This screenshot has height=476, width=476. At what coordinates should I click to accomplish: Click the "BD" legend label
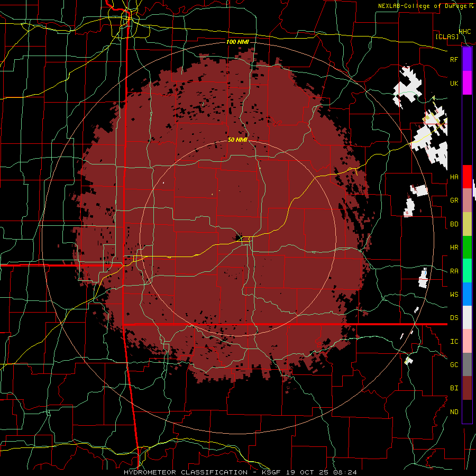(454, 224)
